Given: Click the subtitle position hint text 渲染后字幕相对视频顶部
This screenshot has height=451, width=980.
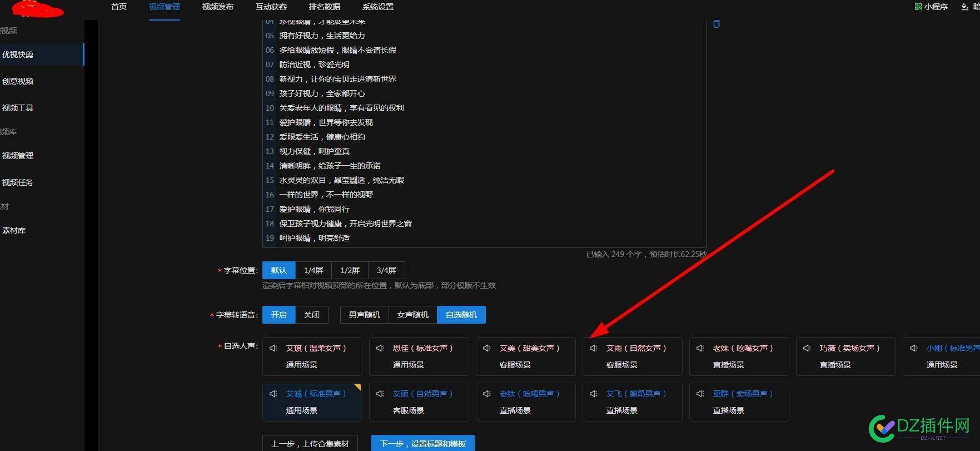Looking at the screenshot, I should tap(379, 285).
